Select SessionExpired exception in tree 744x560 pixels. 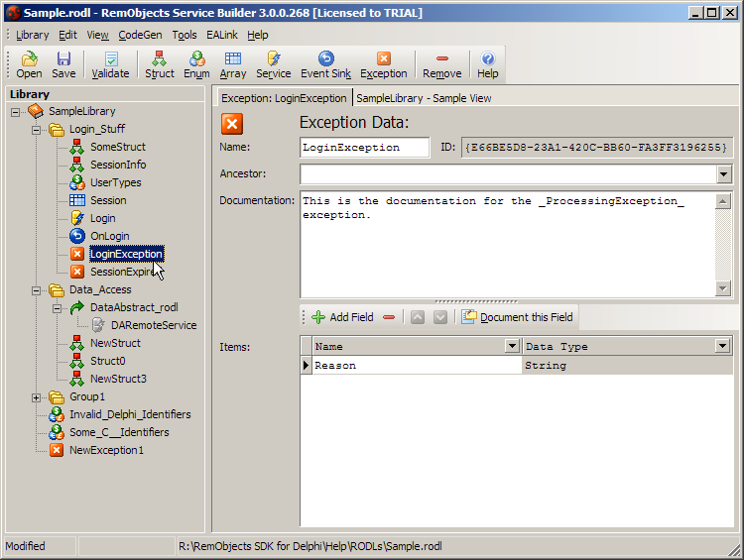[x=121, y=272]
